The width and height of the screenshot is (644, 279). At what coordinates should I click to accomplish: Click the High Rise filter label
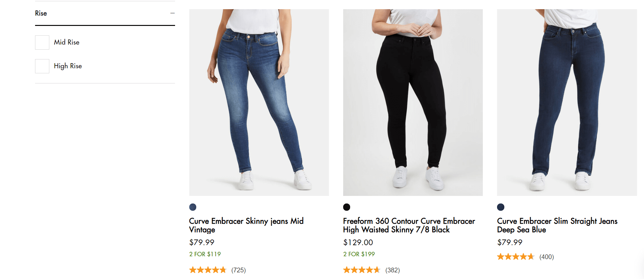click(68, 66)
